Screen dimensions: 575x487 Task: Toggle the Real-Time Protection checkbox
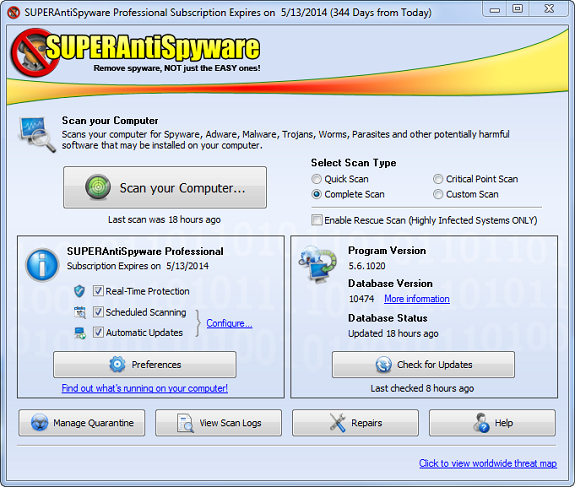[98, 291]
